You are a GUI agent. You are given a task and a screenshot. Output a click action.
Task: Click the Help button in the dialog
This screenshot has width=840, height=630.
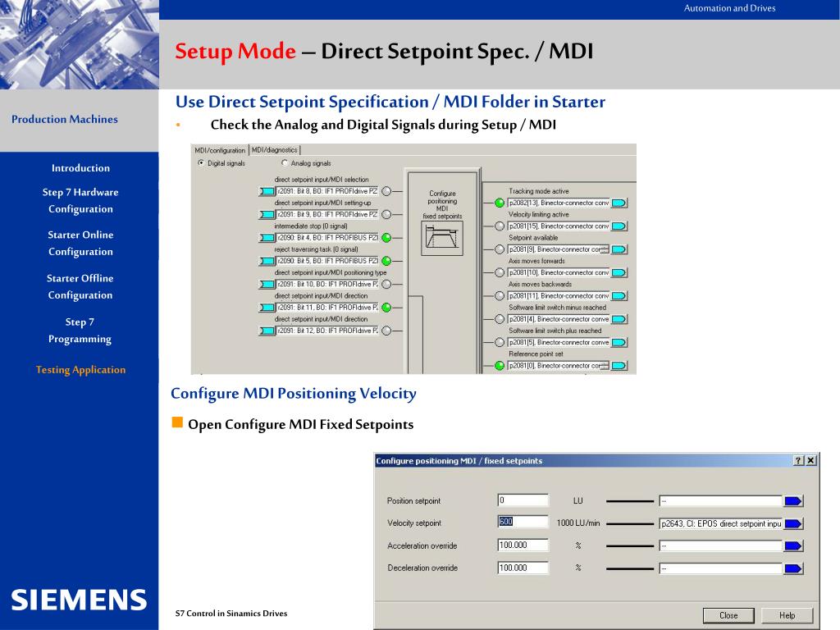click(x=787, y=615)
